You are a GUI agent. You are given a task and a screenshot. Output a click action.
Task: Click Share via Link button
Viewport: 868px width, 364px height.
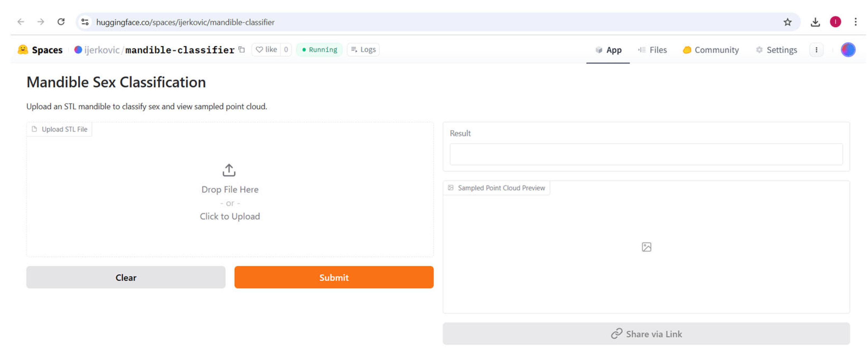(x=646, y=334)
